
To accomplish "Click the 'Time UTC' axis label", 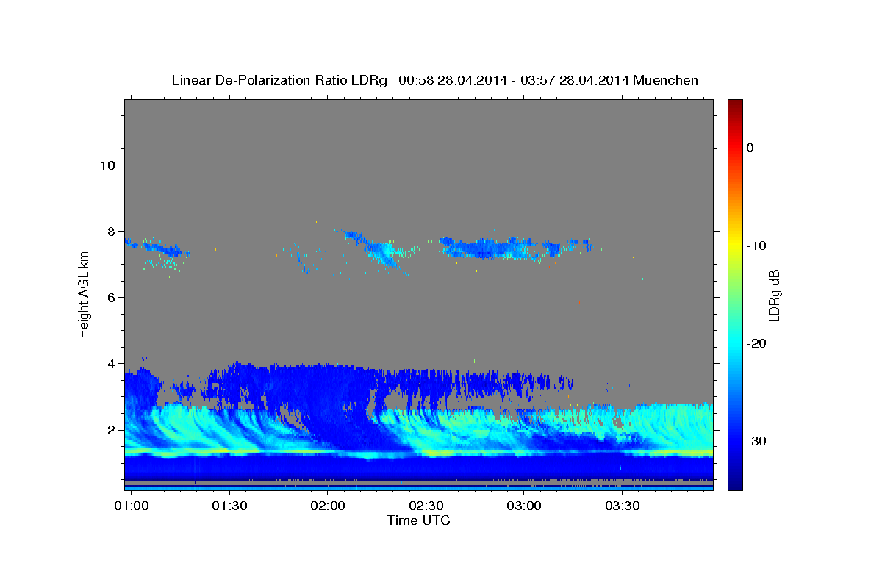I will (x=418, y=520).
